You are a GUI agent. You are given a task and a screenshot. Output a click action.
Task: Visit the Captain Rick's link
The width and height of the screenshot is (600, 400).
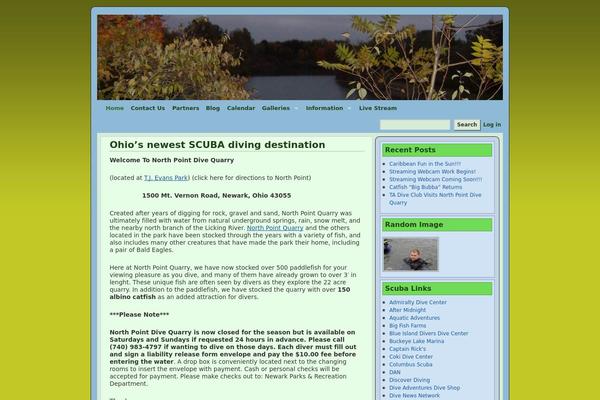407,349
